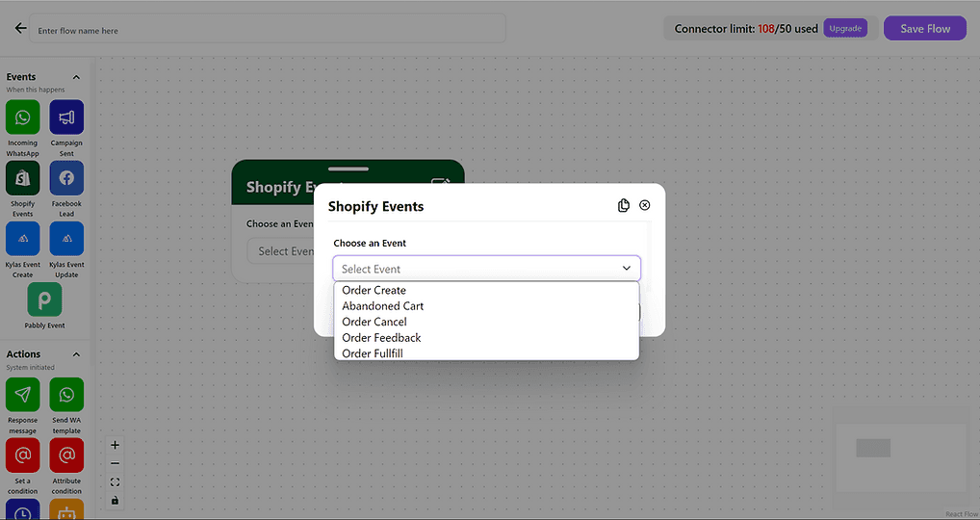Screen dimensions: 980x520
Task: Select the Campaign Sent event icon
Action: pyautogui.click(x=66, y=117)
